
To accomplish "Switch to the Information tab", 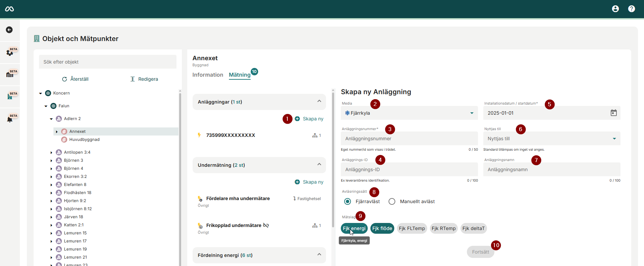I will pos(207,75).
